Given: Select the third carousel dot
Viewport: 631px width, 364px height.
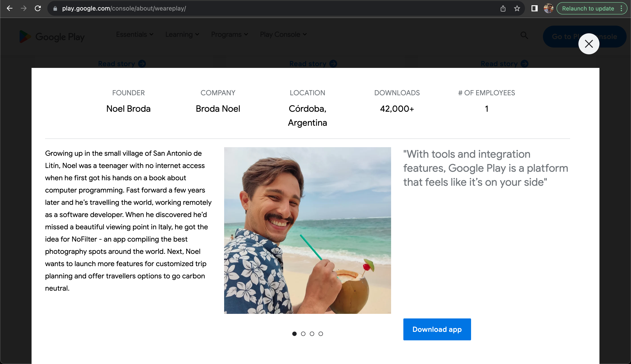Looking at the screenshot, I should point(312,334).
